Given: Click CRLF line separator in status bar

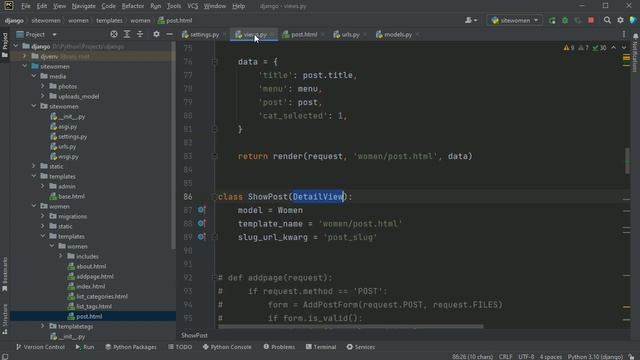Looking at the screenshot, I should pos(505,357).
